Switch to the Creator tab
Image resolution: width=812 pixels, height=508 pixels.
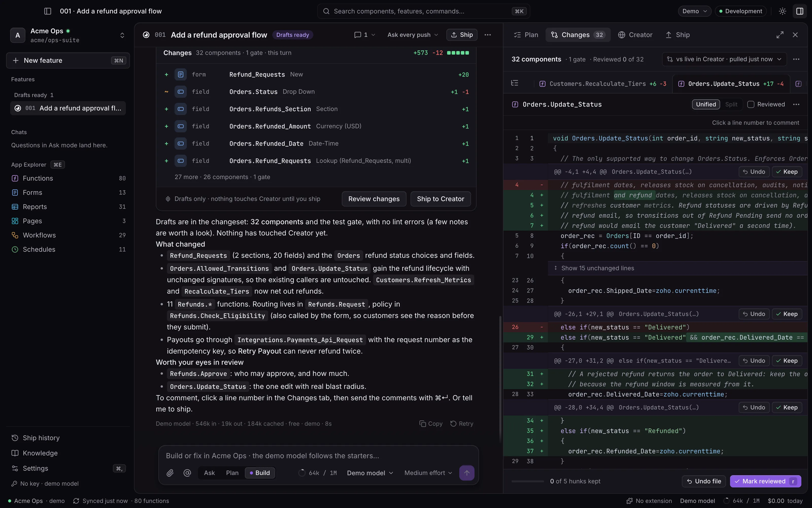point(635,35)
